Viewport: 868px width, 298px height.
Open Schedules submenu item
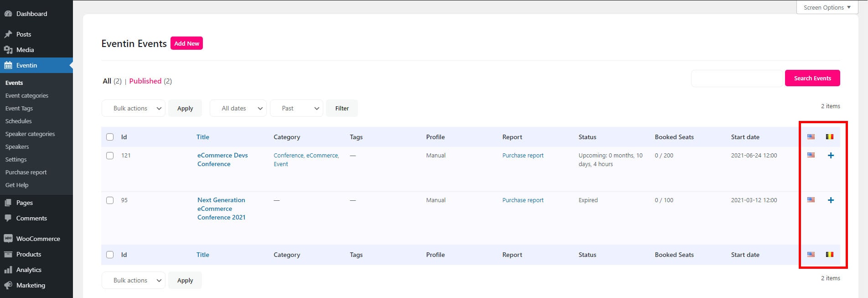19,121
